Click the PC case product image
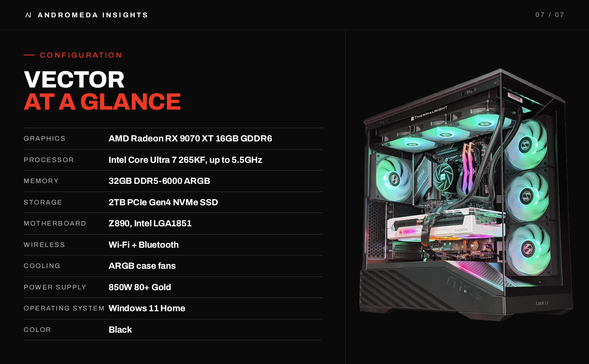The height and width of the screenshot is (364, 589). click(466, 195)
